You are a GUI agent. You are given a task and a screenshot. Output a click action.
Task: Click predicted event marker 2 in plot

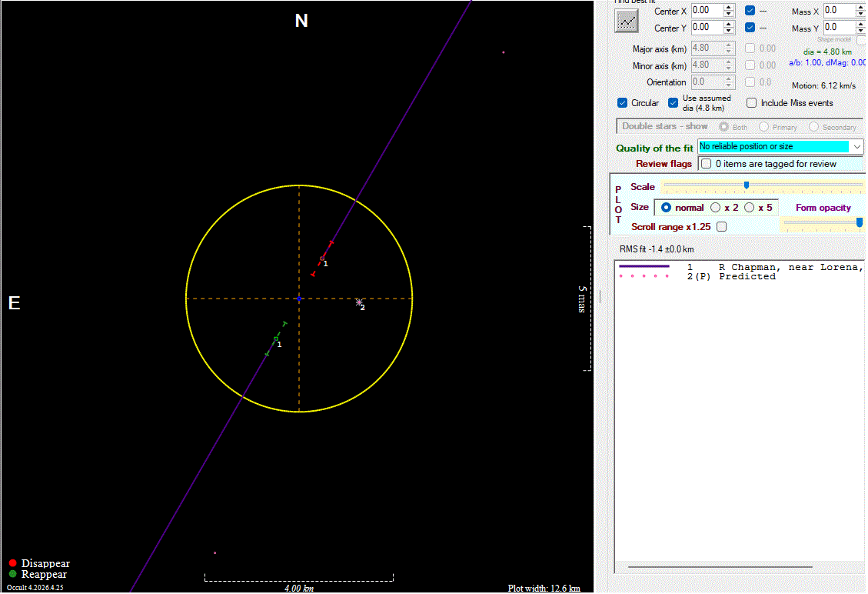click(359, 302)
